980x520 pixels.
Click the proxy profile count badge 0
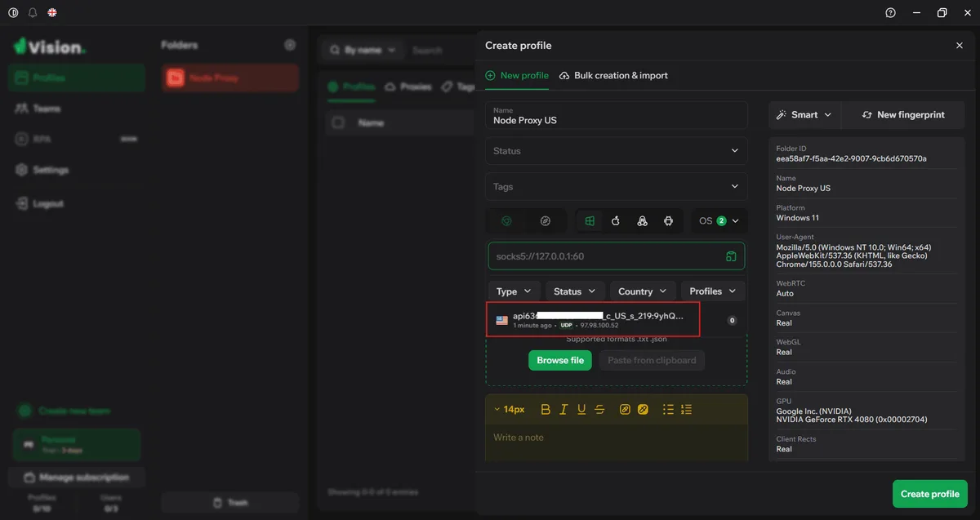(x=732, y=320)
